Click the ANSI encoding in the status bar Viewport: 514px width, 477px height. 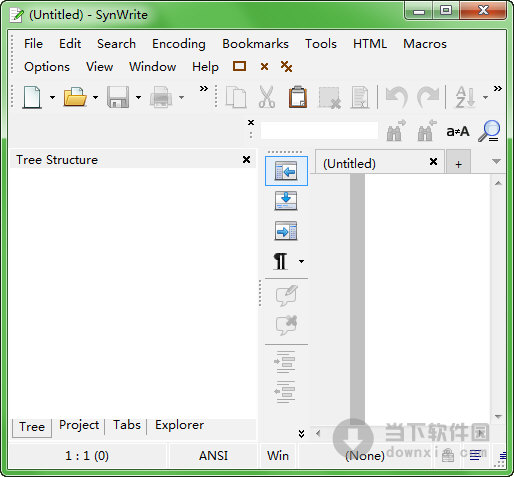tap(213, 456)
